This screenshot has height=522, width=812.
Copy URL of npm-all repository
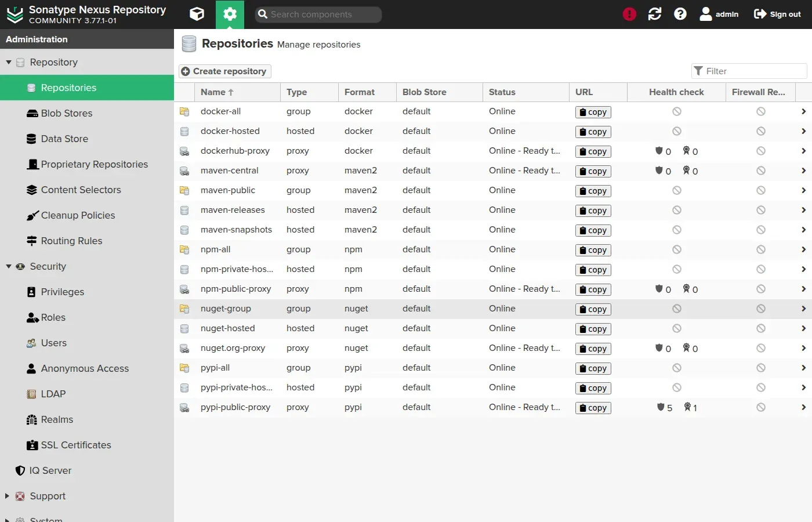[x=593, y=250]
